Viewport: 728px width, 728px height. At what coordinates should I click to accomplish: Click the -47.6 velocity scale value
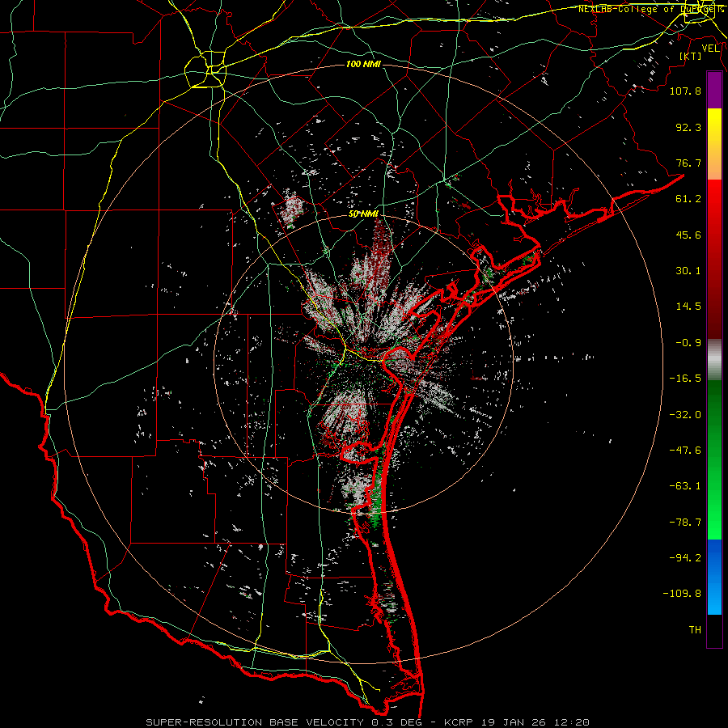(x=685, y=451)
